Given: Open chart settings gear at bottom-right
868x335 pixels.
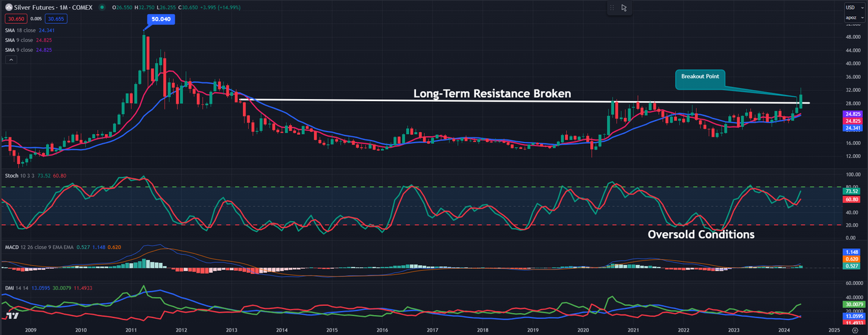Looking at the screenshot, I should click(x=855, y=330).
